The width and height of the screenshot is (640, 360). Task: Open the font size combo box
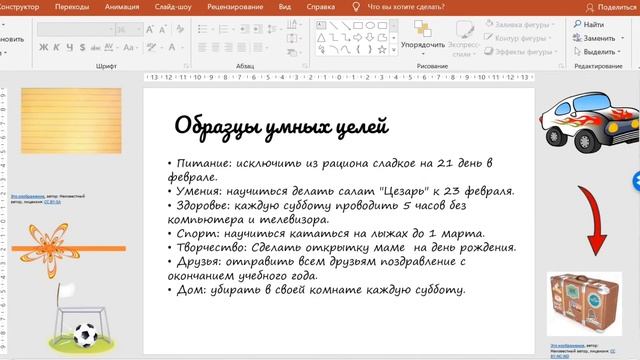tap(129, 29)
